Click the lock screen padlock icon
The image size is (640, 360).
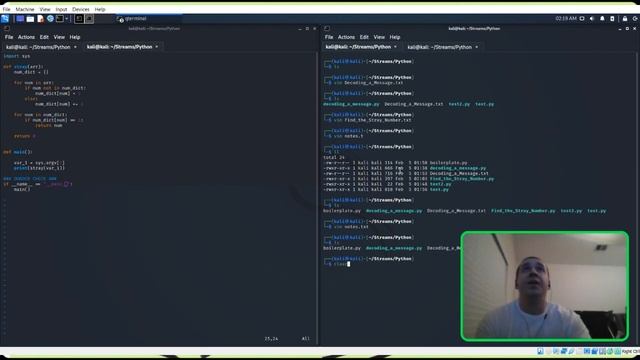pos(625,18)
